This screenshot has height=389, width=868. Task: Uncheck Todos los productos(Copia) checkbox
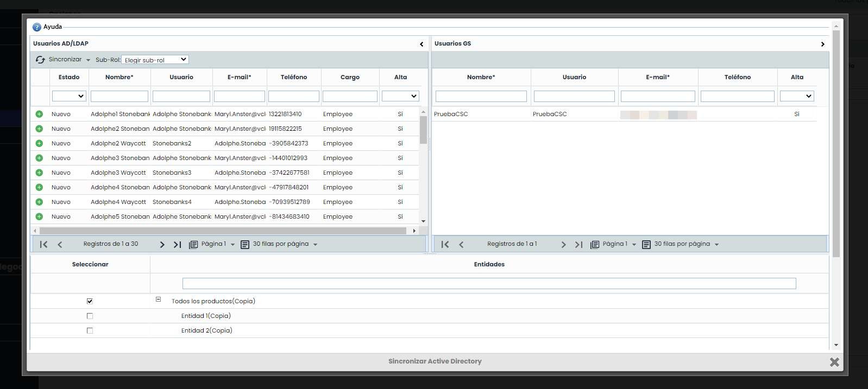coord(90,301)
